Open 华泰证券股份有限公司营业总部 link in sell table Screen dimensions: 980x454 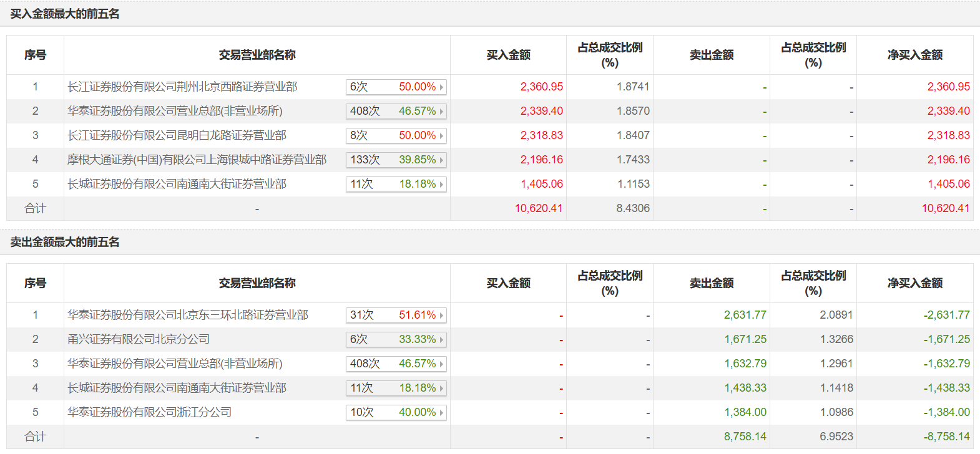[175, 364]
